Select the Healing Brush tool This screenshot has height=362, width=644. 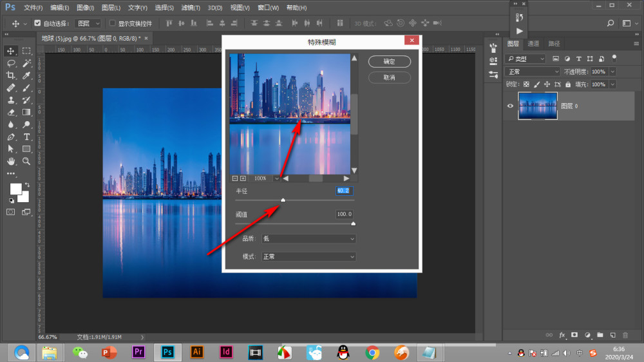[x=11, y=88]
